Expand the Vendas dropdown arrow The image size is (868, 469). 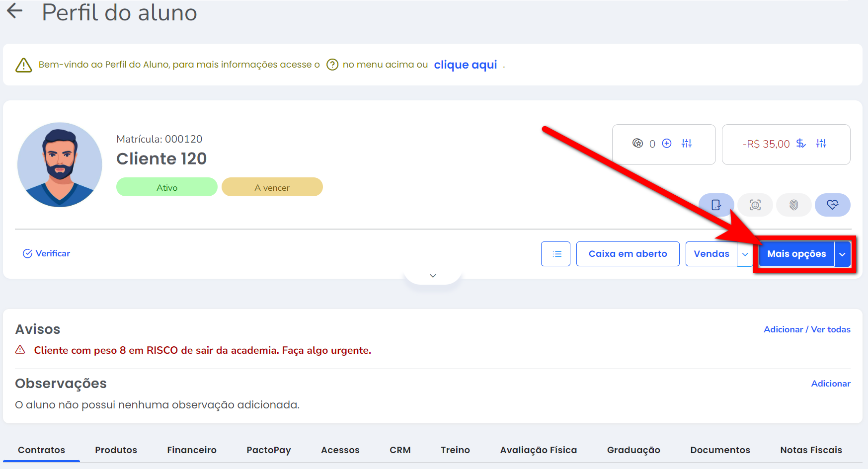pos(745,254)
